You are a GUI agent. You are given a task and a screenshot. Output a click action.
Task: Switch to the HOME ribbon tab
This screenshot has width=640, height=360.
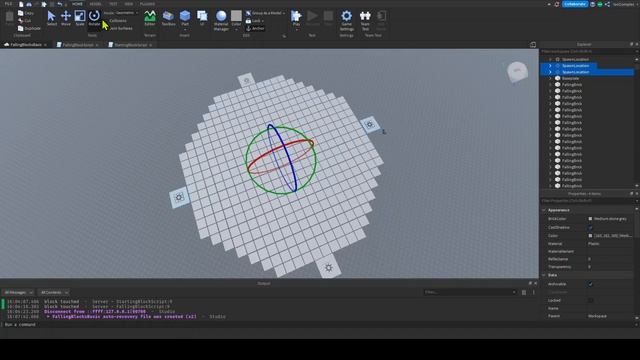[77, 4]
